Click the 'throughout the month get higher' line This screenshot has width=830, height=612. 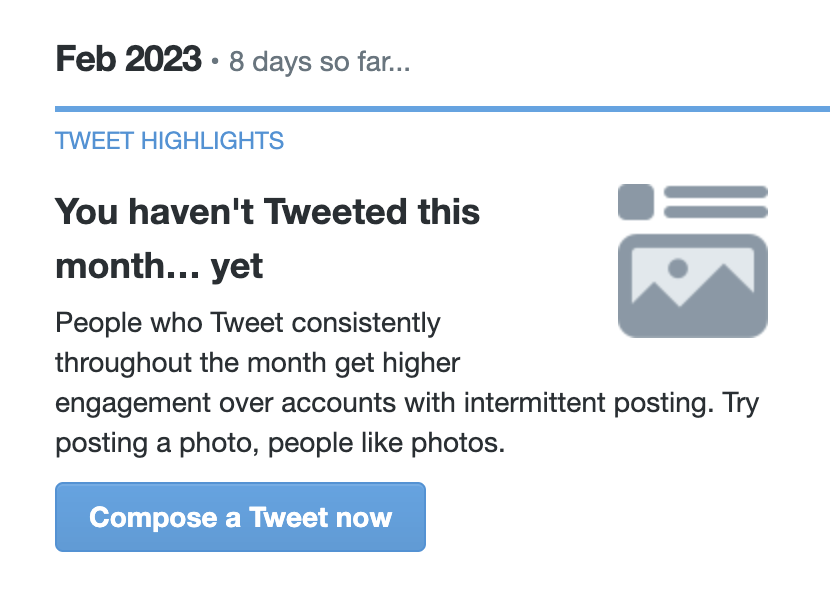[x=258, y=363]
